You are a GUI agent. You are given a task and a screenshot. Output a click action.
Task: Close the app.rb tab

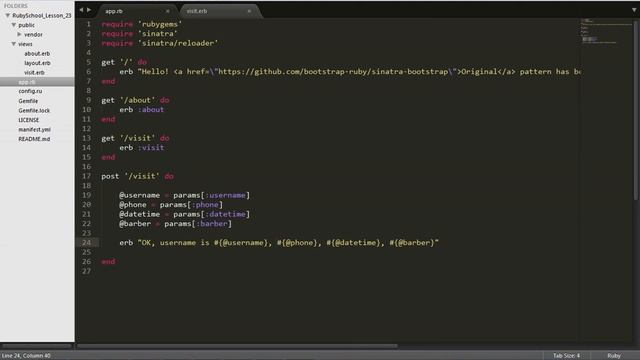[x=167, y=11]
